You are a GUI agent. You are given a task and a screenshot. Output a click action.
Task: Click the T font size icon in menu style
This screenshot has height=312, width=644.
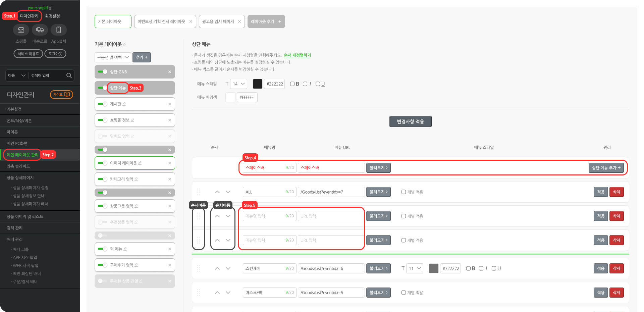(227, 84)
